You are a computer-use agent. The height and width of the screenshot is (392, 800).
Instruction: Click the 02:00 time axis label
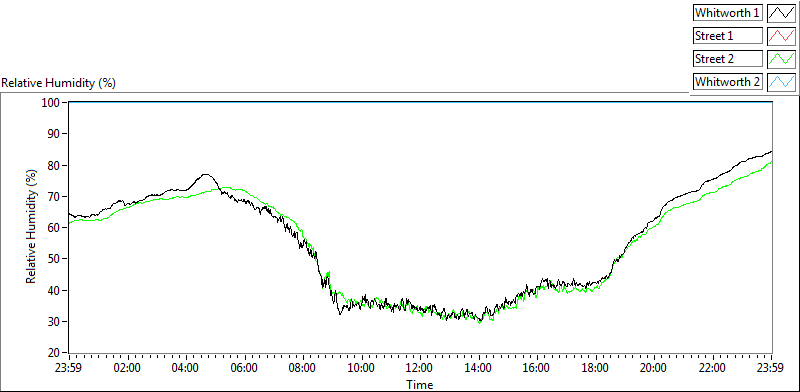coord(128,368)
